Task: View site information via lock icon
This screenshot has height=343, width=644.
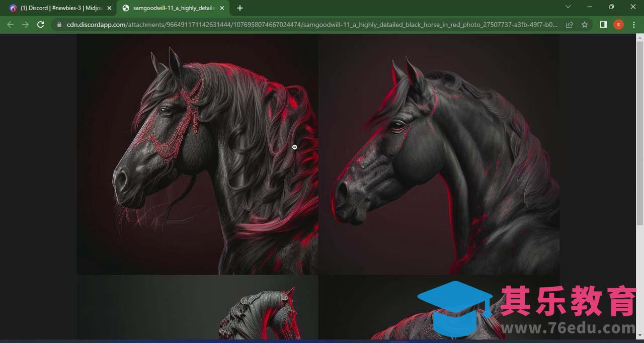Action: [x=59, y=25]
